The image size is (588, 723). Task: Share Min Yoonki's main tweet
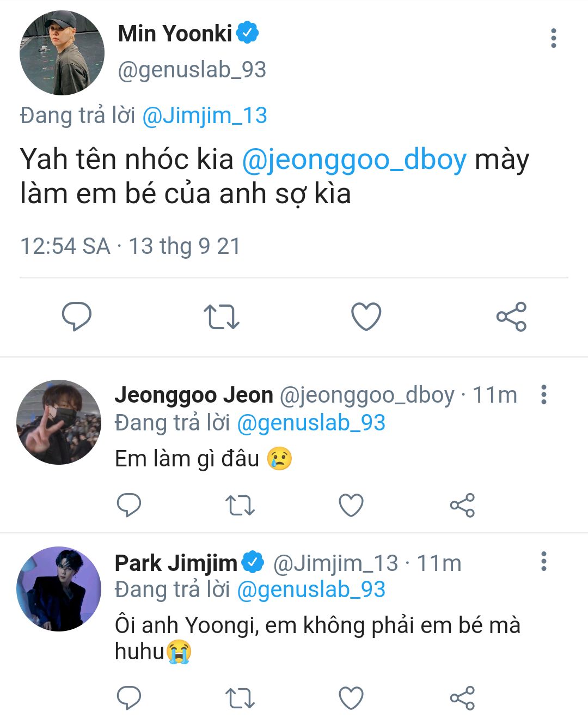click(x=511, y=317)
